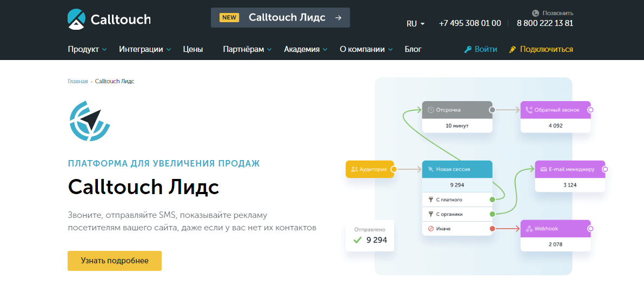Click the Главная breadcrumb link
The image size is (644, 299).
[78, 81]
